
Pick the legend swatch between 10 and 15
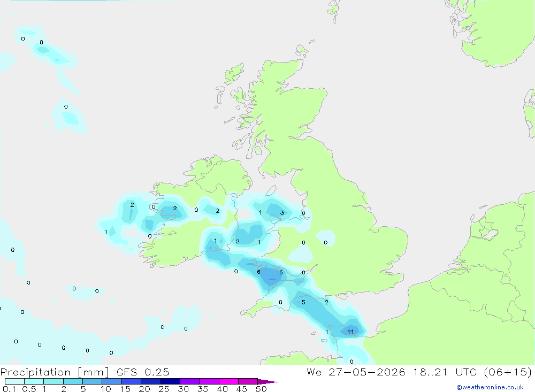point(112,381)
